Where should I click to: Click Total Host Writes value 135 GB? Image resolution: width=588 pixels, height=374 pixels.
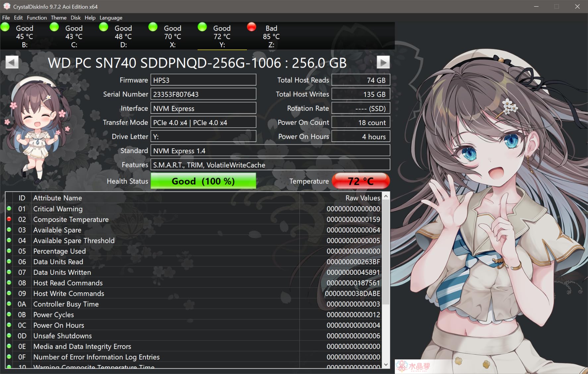[x=361, y=94]
